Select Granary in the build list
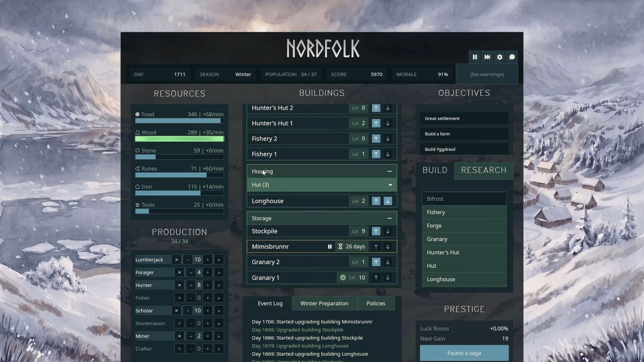The width and height of the screenshot is (644, 362). pyautogui.click(x=464, y=239)
